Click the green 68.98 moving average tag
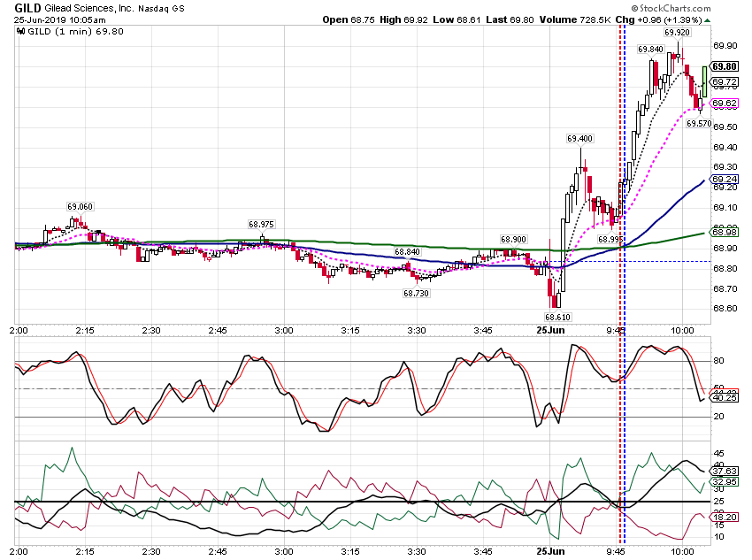The image size is (752, 560). [x=725, y=233]
